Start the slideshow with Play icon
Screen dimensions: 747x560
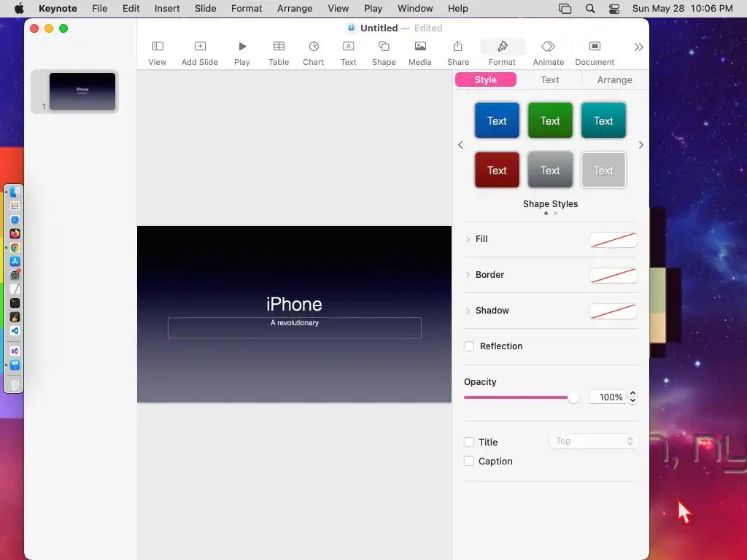pos(242,46)
